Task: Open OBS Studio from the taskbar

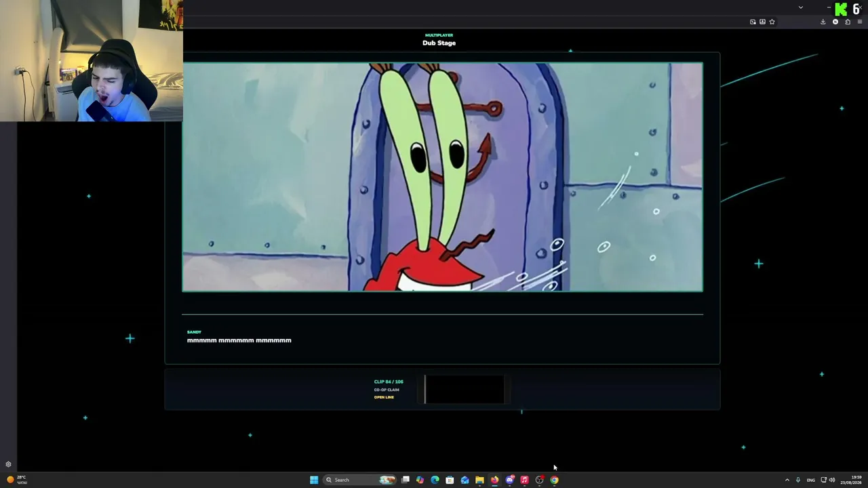Action: pos(539,480)
